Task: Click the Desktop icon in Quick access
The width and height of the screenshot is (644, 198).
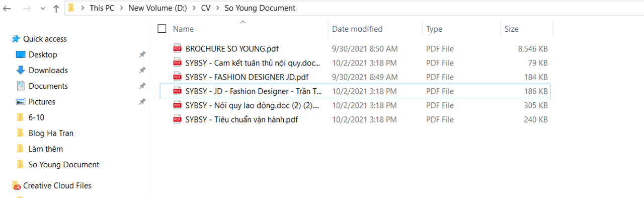Action: pyautogui.click(x=21, y=54)
